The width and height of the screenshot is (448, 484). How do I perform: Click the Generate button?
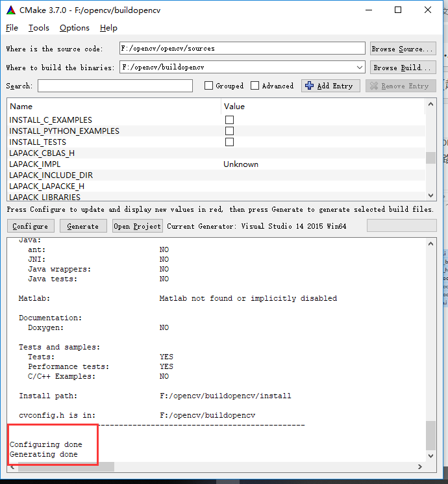pyautogui.click(x=83, y=226)
